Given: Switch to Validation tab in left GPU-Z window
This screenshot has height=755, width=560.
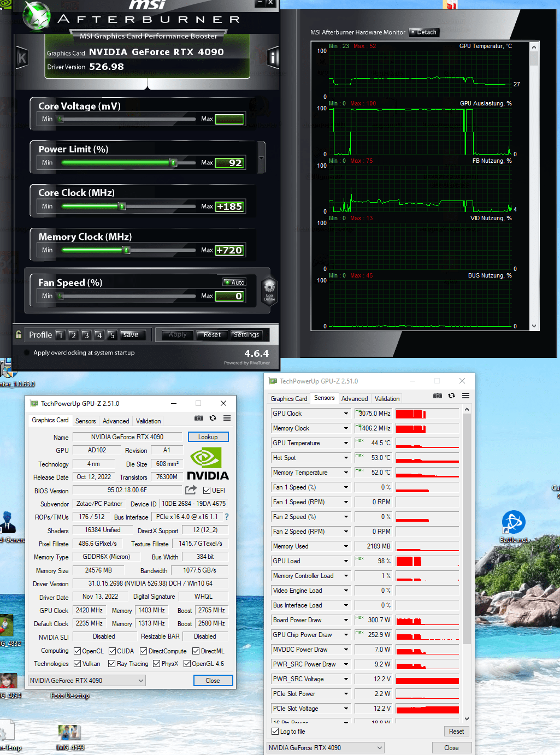Looking at the screenshot, I should [148, 421].
